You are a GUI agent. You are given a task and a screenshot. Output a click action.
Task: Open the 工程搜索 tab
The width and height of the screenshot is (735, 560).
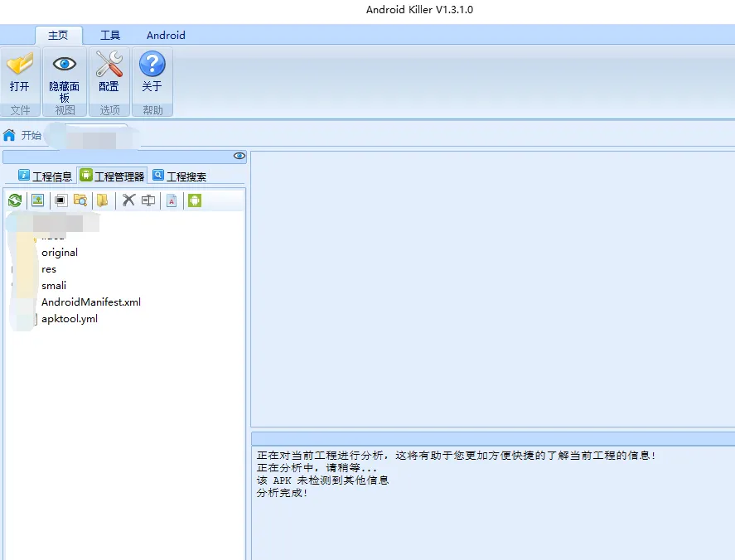(x=179, y=176)
